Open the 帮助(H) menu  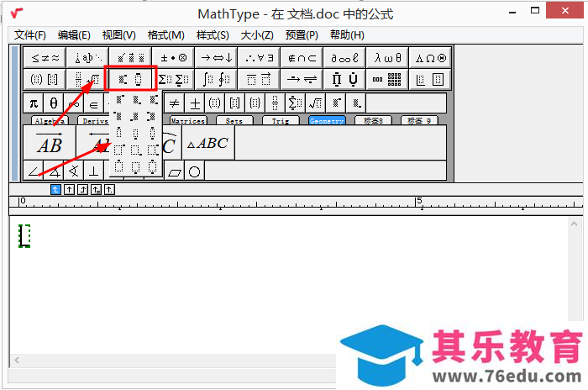347,35
